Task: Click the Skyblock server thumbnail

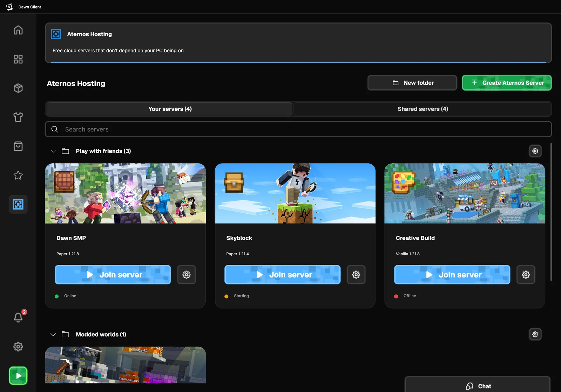Action: click(x=295, y=193)
